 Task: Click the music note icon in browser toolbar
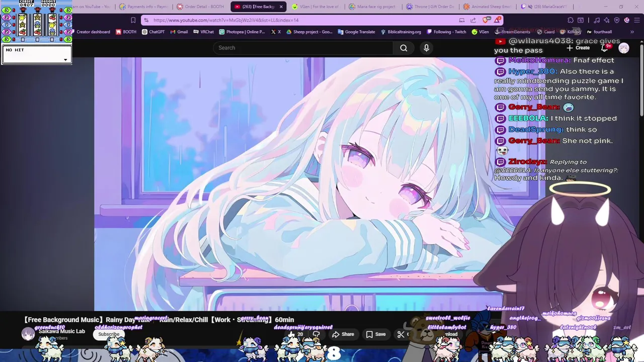tap(596, 20)
